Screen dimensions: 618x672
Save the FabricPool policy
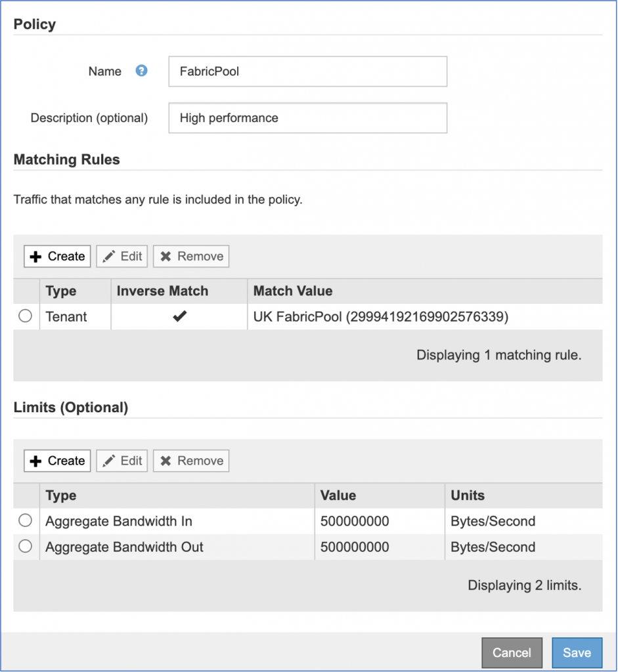click(x=577, y=652)
